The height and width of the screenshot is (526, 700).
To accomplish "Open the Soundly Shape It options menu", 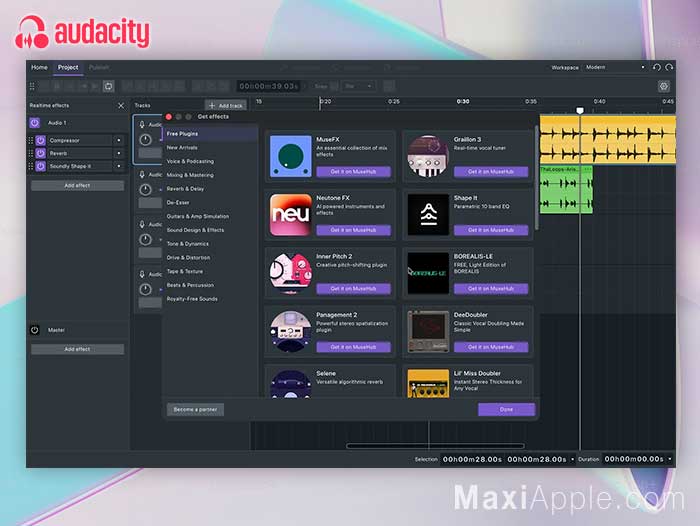I will pos(119,166).
